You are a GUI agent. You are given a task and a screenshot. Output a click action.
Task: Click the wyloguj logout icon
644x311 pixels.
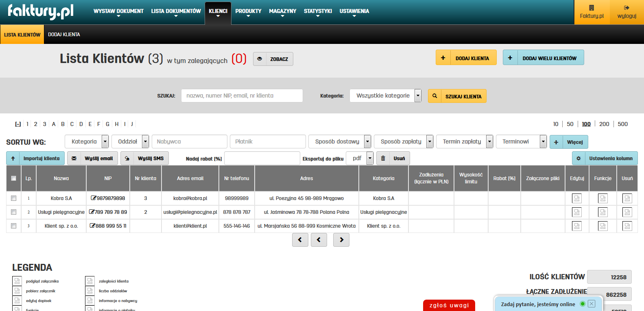coord(627,8)
